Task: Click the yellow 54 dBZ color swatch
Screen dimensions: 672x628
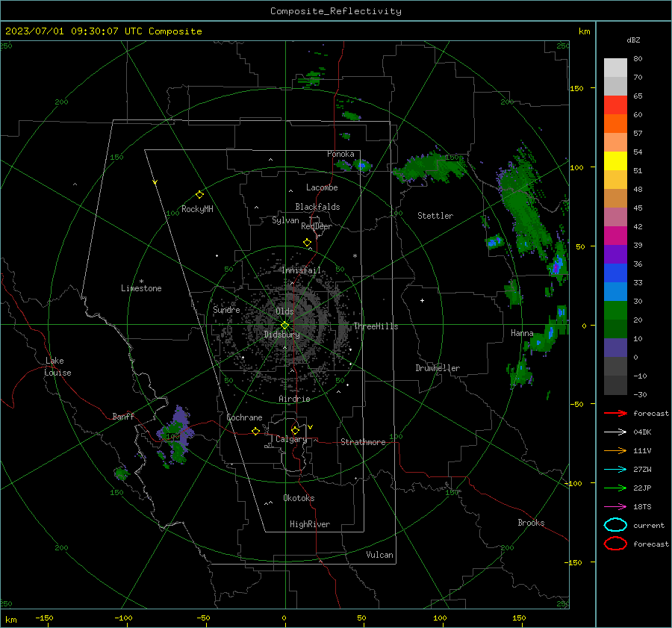Action: pos(615,161)
